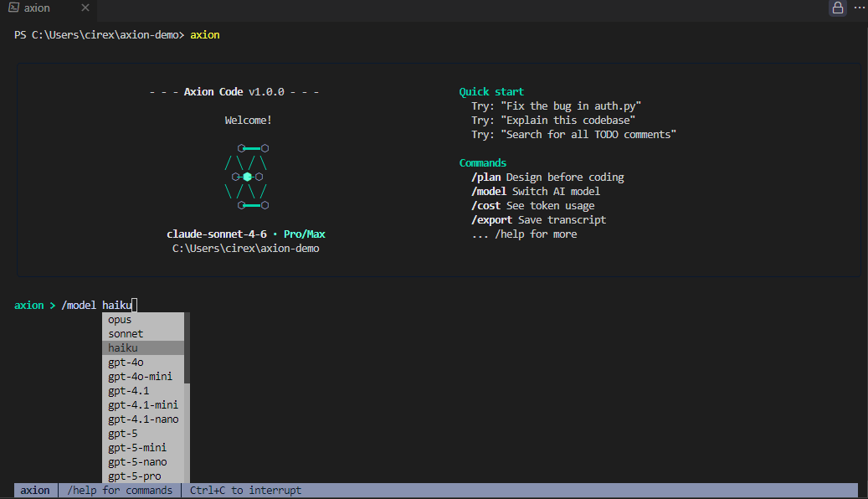Open the more actions ellipsis menu

click(x=860, y=8)
